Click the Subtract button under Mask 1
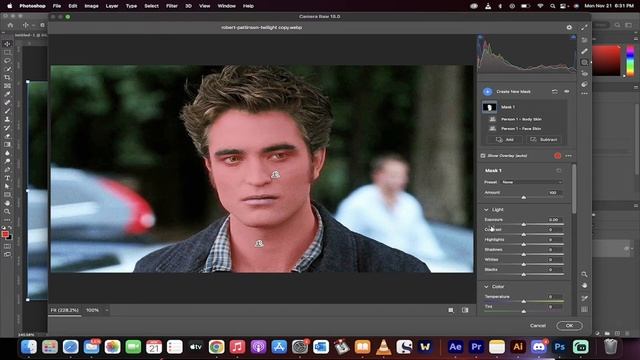 543,140
